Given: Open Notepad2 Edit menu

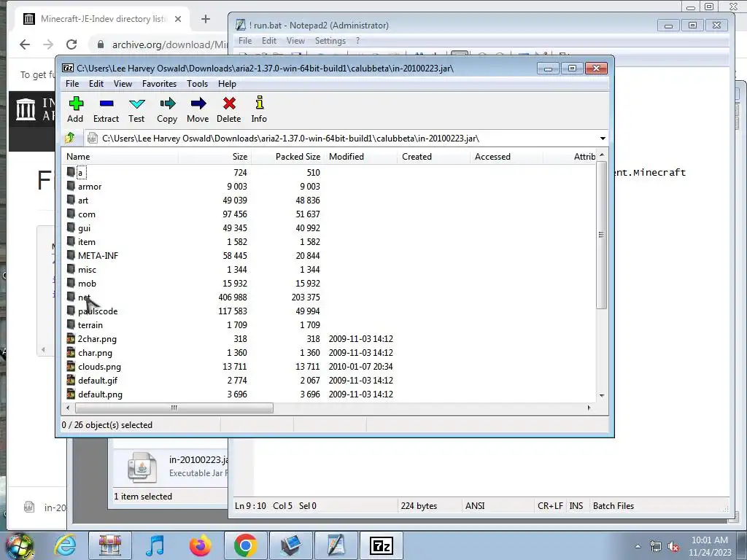Looking at the screenshot, I should point(269,41).
